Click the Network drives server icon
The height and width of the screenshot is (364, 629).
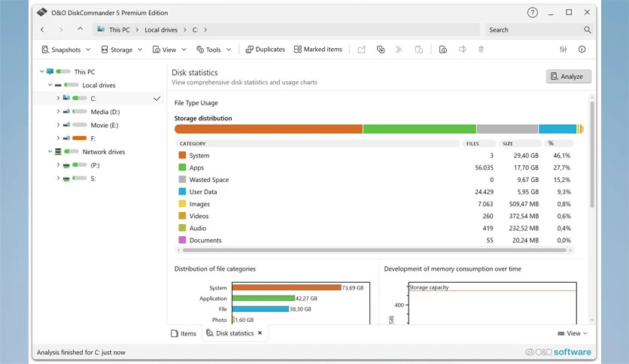pyautogui.click(x=58, y=151)
